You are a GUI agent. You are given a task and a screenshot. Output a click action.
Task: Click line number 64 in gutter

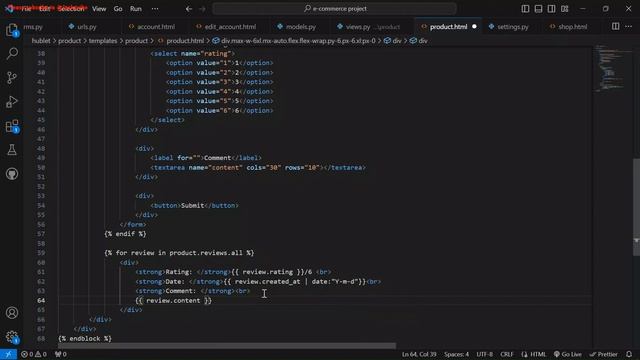(41, 300)
